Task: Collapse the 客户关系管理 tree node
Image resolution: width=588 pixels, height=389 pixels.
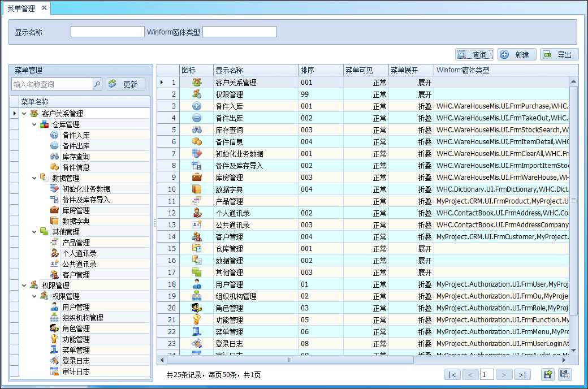Action: [x=24, y=114]
